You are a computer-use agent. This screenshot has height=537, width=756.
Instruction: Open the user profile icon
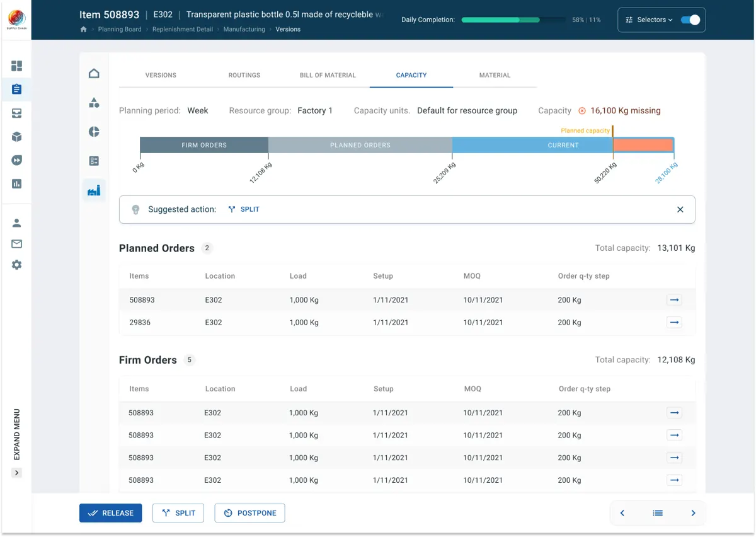tap(17, 223)
